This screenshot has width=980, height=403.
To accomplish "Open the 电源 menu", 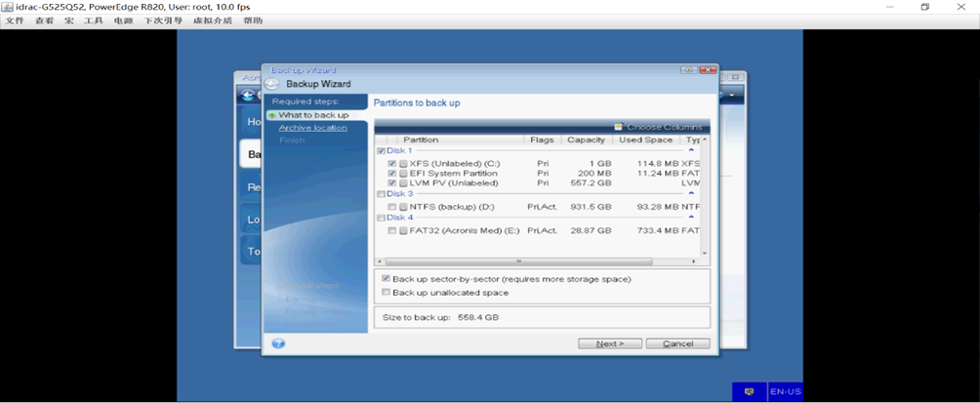I will point(123,20).
